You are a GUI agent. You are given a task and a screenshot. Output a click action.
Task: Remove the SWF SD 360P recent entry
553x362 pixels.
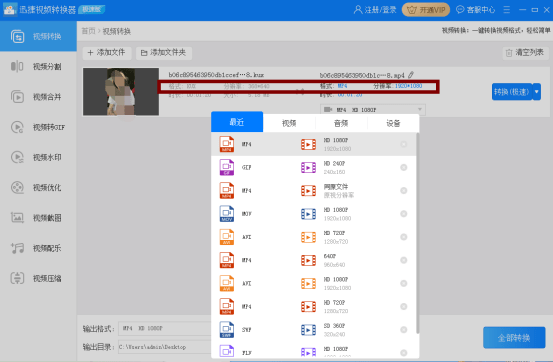tap(403, 330)
